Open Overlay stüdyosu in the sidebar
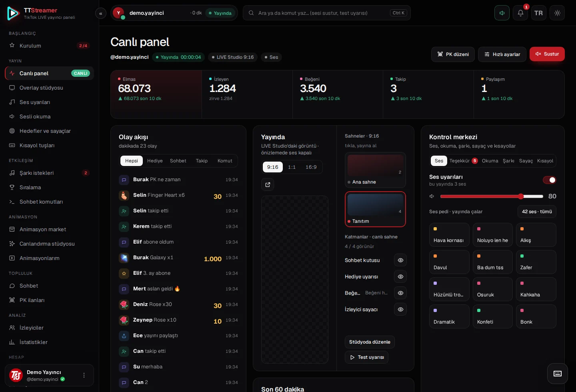 tap(50, 88)
